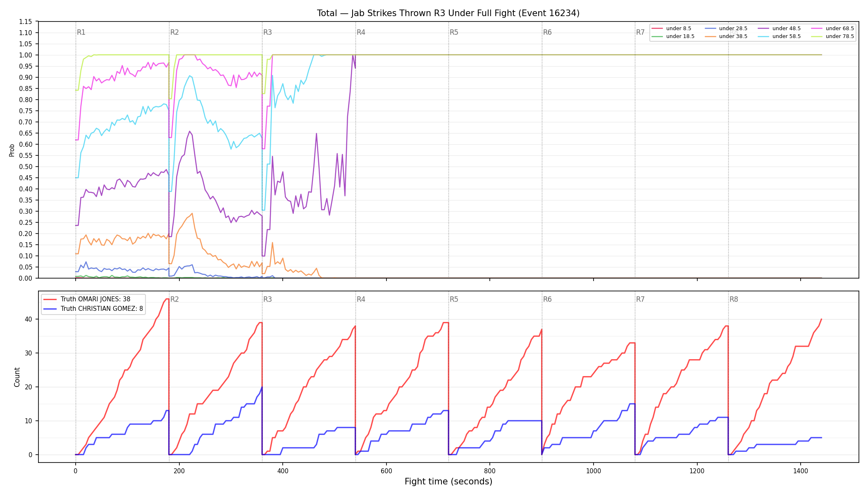
Task: Select the "under 38.5" legend entry
Action: [x=726, y=36]
